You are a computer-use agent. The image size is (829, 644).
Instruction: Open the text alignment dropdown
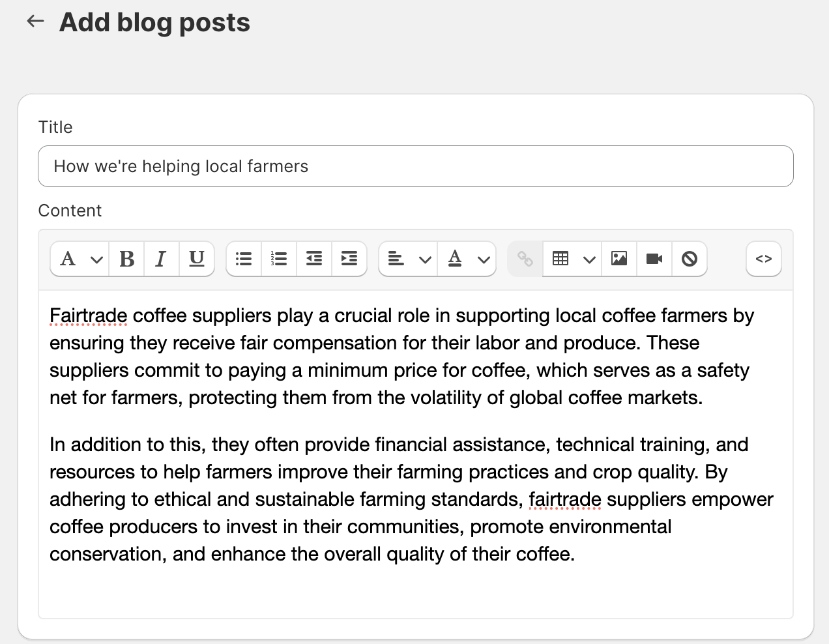409,259
